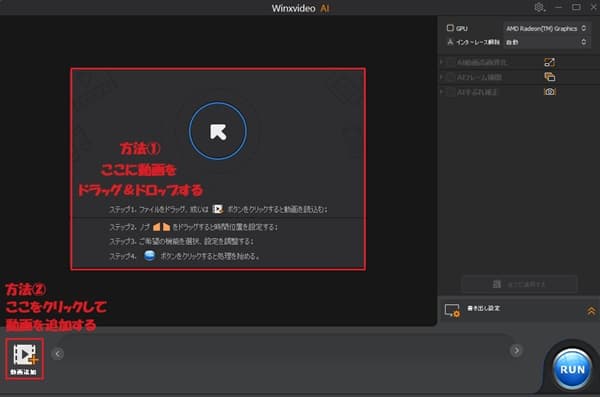Click the AI frame interpolation layers icon

[x=549, y=77]
